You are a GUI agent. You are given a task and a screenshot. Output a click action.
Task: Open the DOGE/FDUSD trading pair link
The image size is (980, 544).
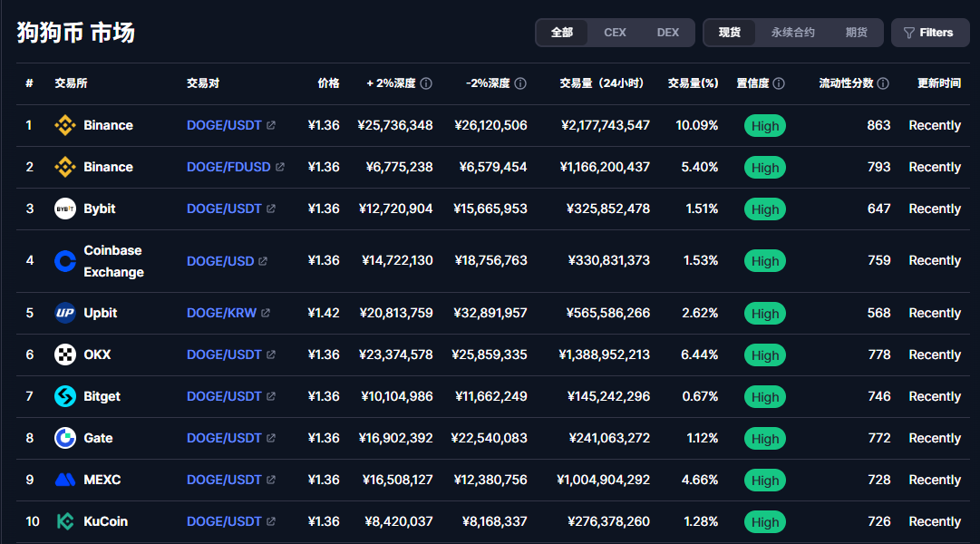click(228, 167)
